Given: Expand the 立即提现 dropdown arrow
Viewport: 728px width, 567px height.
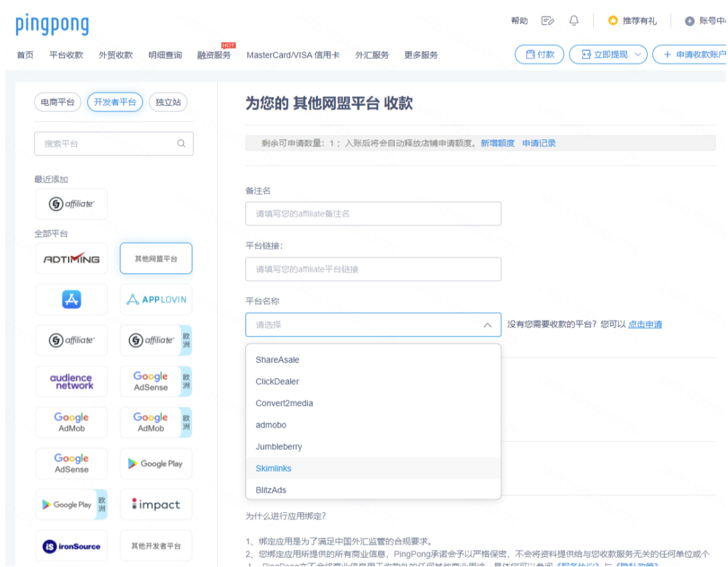Looking at the screenshot, I should tap(637, 55).
